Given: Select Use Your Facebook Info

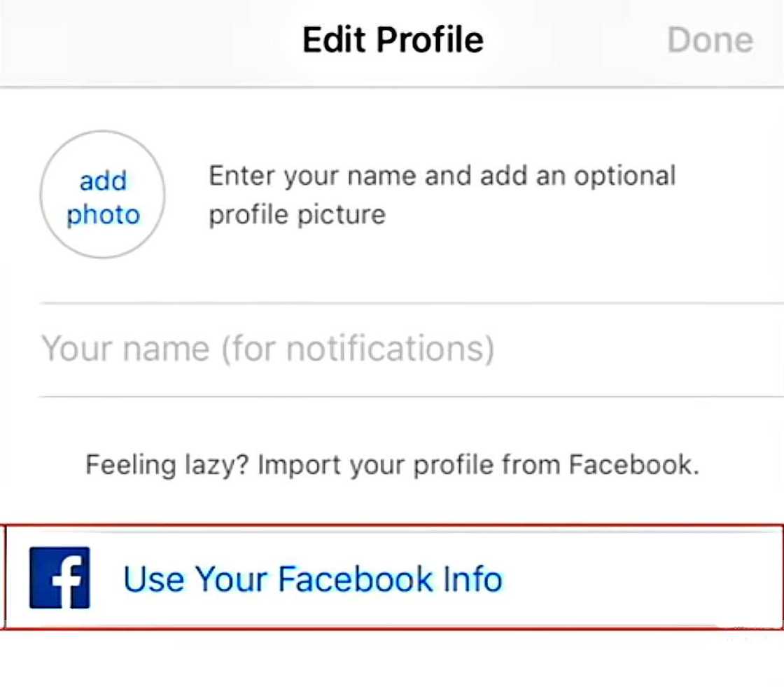Looking at the screenshot, I should click(x=312, y=578).
